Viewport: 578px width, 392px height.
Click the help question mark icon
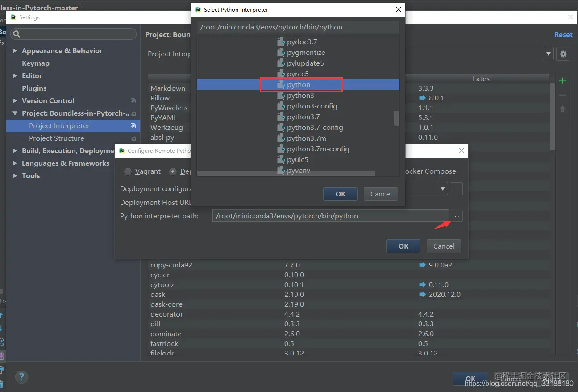coord(22,377)
